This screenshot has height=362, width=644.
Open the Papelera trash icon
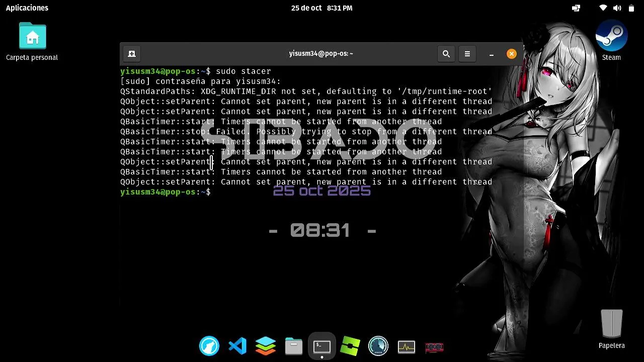612,329
